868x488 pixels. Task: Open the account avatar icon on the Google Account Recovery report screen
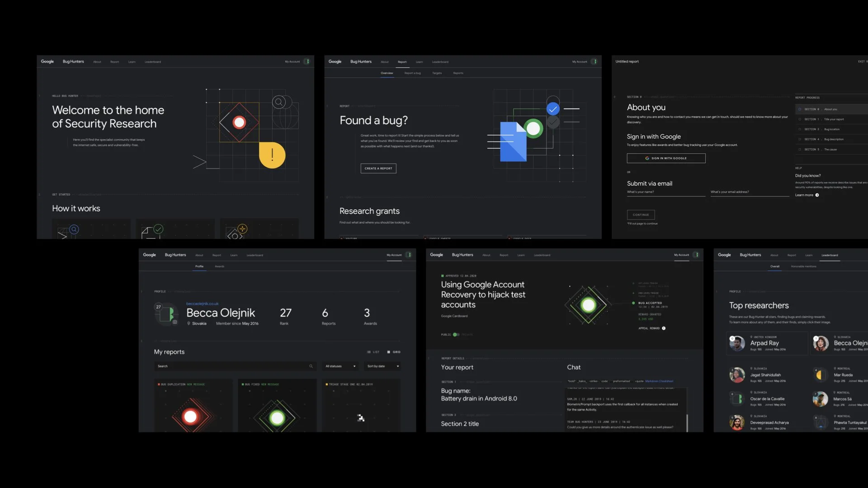[696, 255]
